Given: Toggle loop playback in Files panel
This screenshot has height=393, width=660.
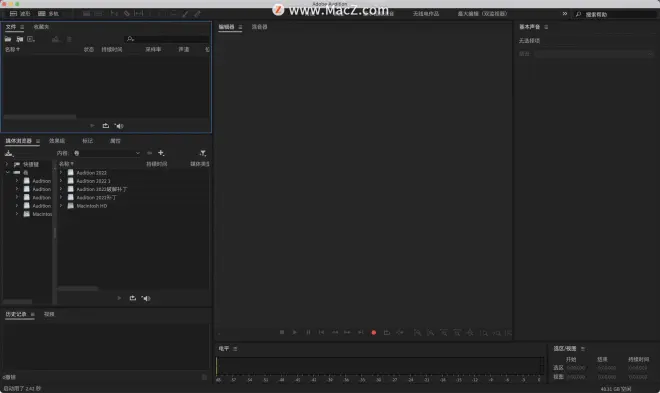Looking at the screenshot, I should 106,126.
